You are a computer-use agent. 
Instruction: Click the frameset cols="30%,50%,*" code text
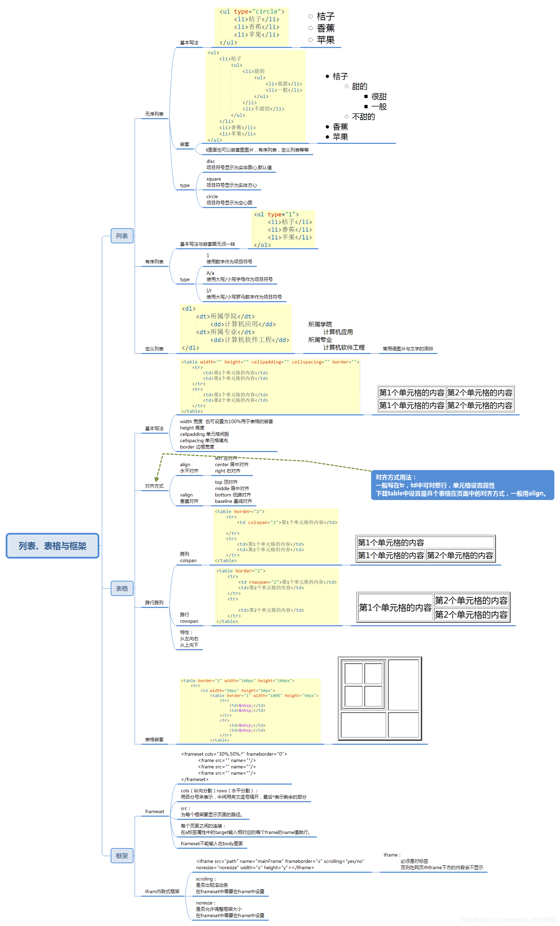(234, 767)
